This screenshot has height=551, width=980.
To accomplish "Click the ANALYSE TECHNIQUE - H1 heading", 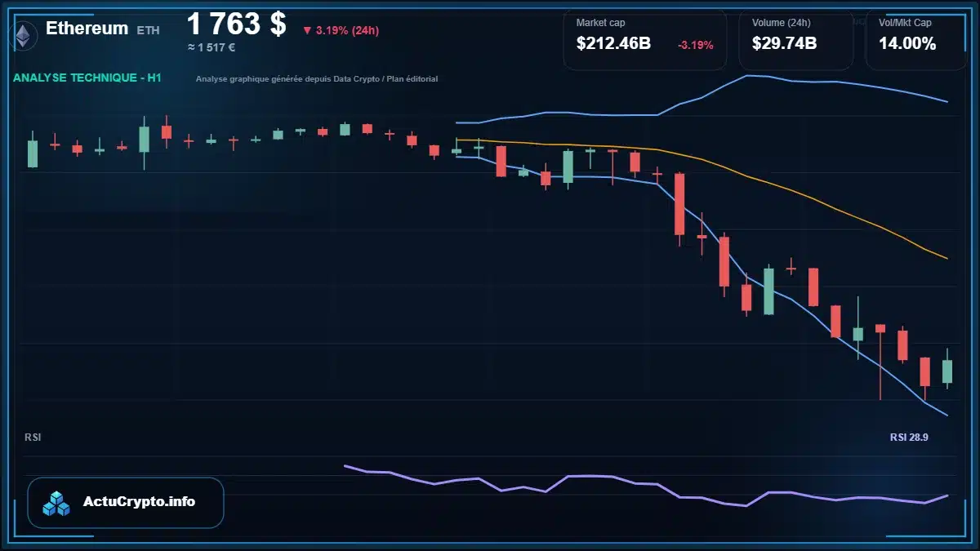I will (87, 78).
